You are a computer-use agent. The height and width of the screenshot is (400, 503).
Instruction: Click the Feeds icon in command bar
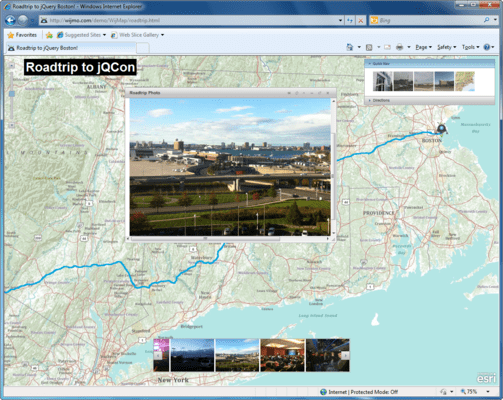tap(369, 47)
